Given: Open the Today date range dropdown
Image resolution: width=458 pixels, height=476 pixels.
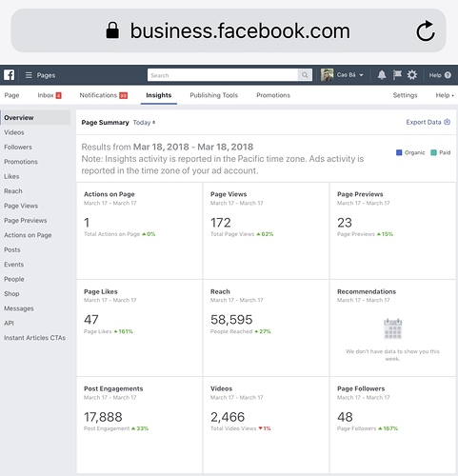Looking at the screenshot, I should point(144,123).
